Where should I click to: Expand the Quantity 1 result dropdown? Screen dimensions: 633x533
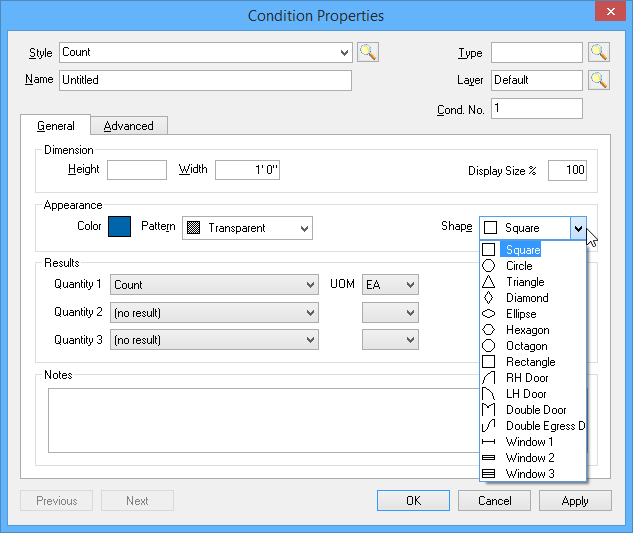(214, 285)
